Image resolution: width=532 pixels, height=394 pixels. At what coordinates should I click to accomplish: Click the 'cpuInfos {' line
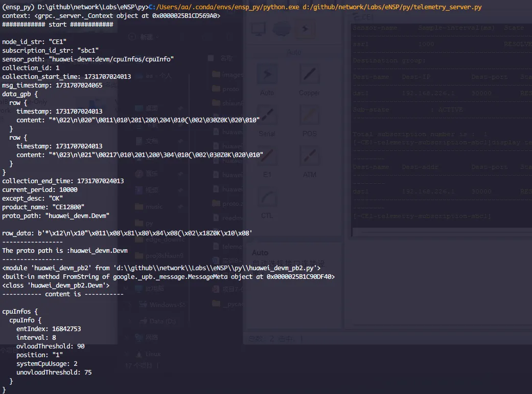[x=20, y=312]
